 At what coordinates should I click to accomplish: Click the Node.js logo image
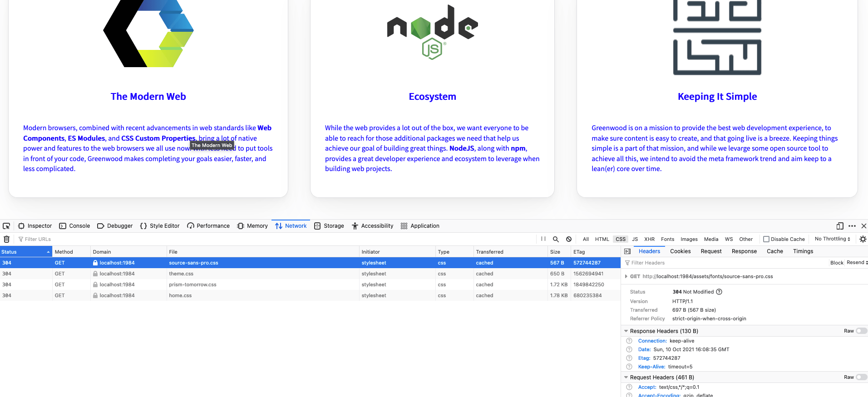[432, 32]
